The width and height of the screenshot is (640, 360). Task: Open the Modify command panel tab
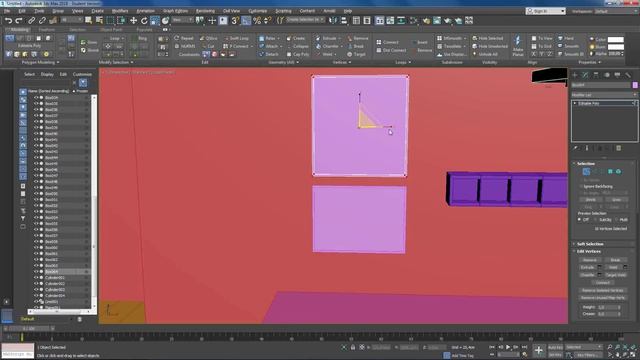pyautogui.click(x=585, y=75)
